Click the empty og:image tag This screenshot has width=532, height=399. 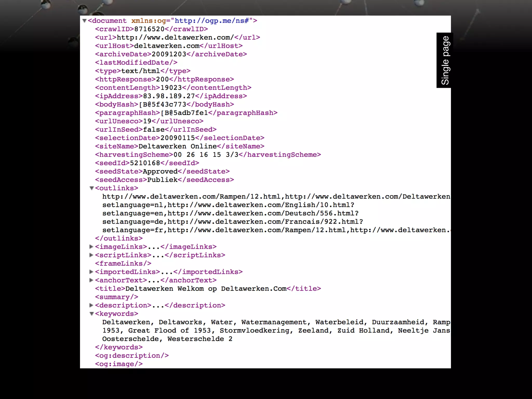tap(119, 364)
